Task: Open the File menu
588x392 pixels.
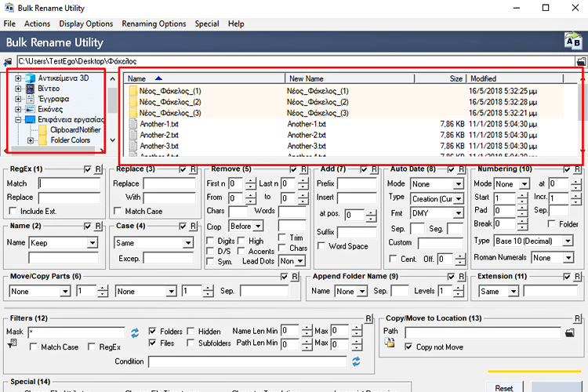Action: point(9,24)
